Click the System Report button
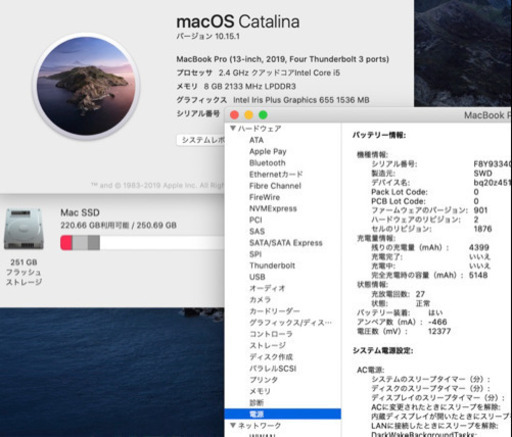This screenshot has width=512, height=437. coord(201,140)
